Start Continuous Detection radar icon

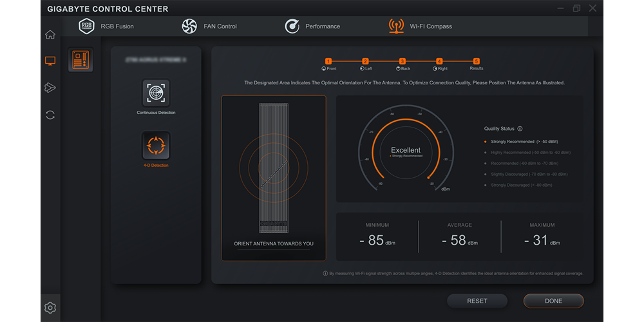156,93
